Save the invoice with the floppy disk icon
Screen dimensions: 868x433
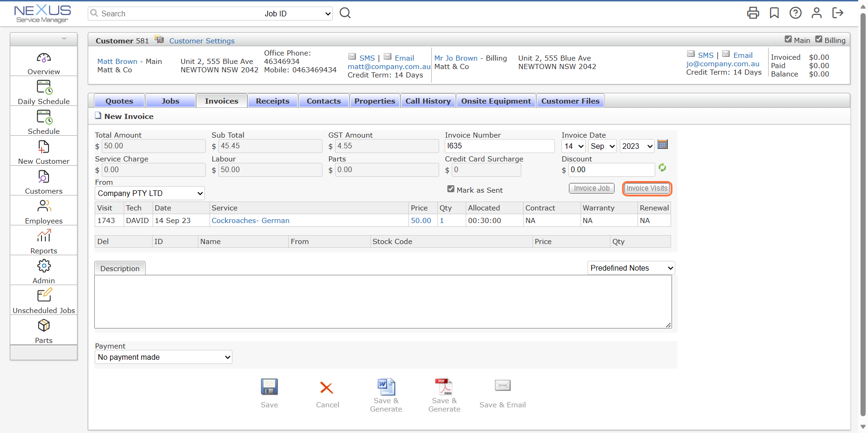[269, 387]
